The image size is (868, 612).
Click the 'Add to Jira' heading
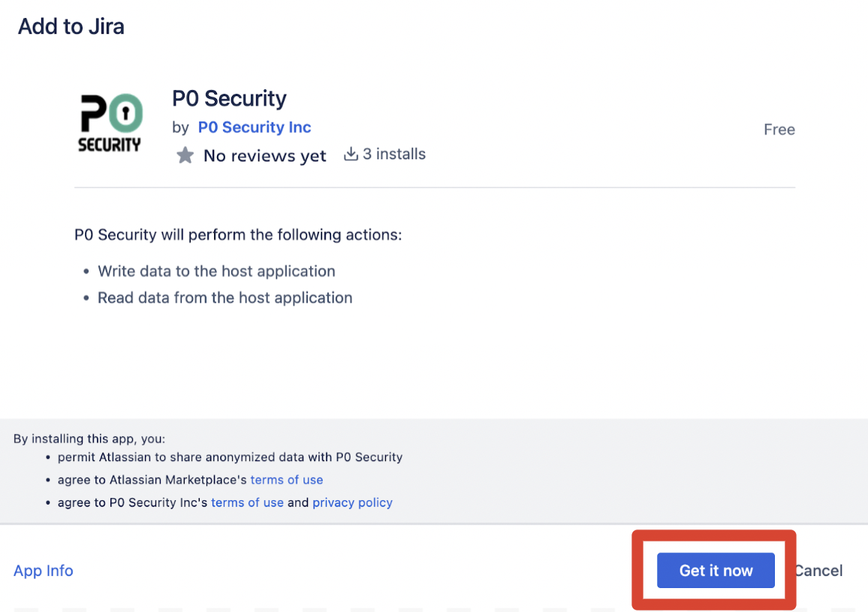pyautogui.click(x=71, y=26)
